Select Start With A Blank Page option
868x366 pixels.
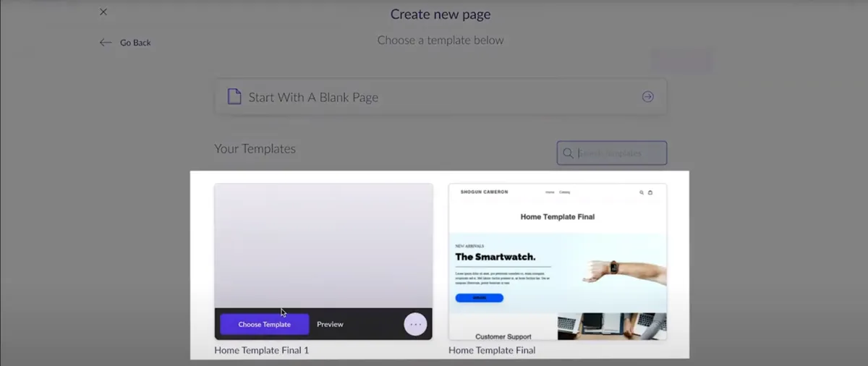[x=441, y=97]
